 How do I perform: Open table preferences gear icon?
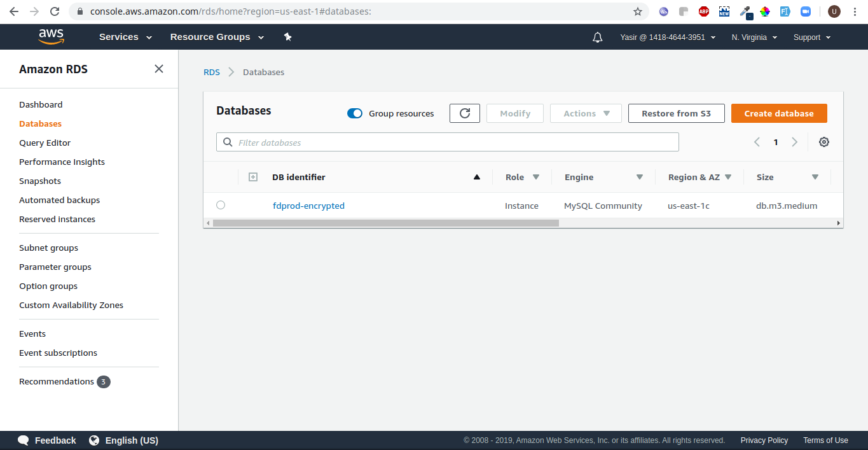(823, 142)
